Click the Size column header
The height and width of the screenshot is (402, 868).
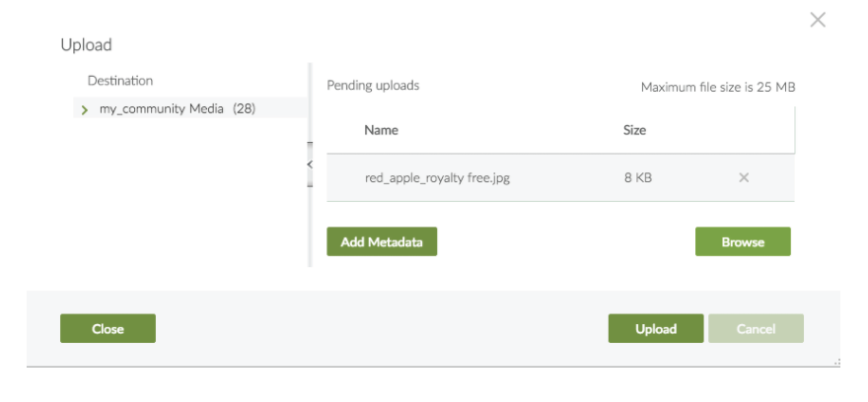click(x=634, y=129)
